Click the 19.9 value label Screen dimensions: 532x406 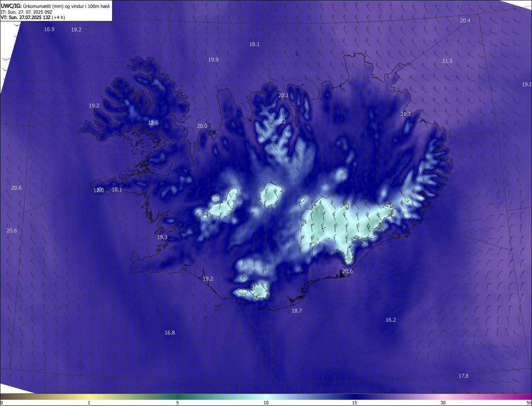point(213,59)
